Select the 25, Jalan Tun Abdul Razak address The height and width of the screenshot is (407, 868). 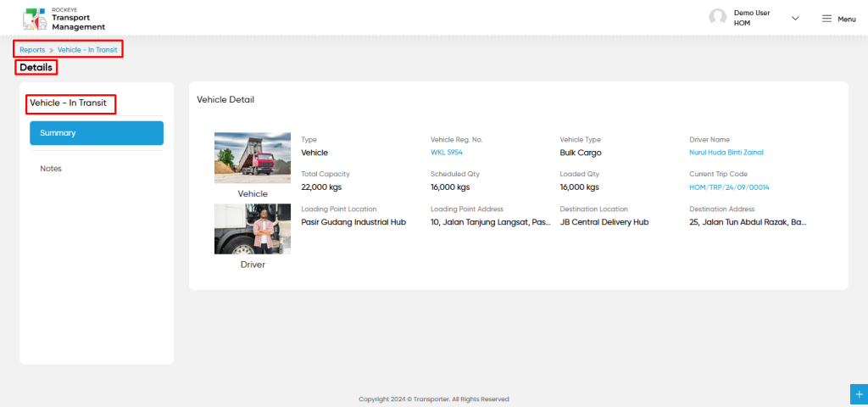point(748,222)
